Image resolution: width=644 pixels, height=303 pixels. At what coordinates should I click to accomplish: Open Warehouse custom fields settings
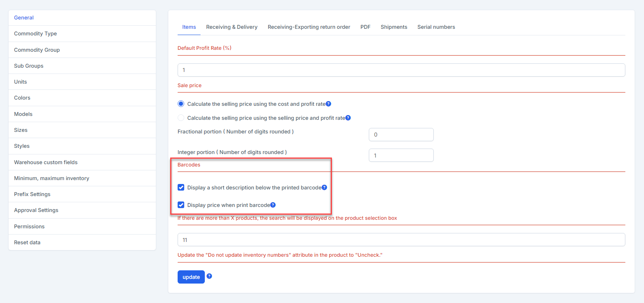pyautogui.click(x=46, y=162)
